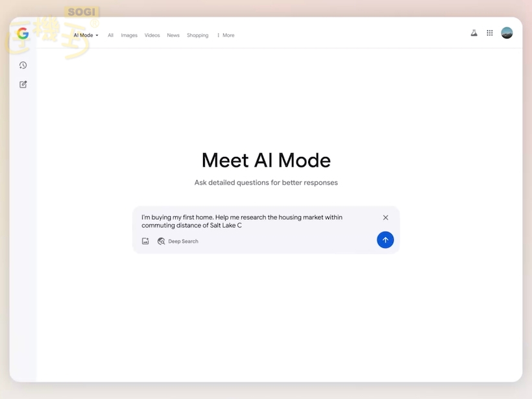Switch to the Images search tab

click(x=129, y=35)
